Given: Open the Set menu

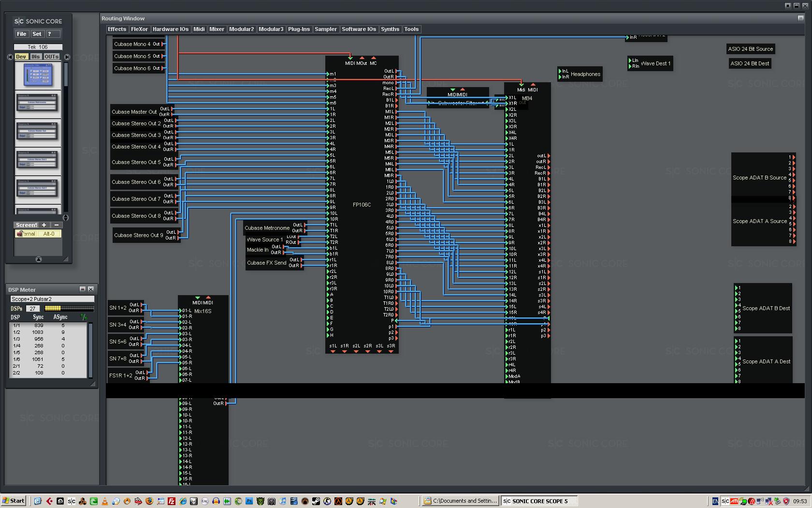Looking at the screenshot, I should 37,34.
